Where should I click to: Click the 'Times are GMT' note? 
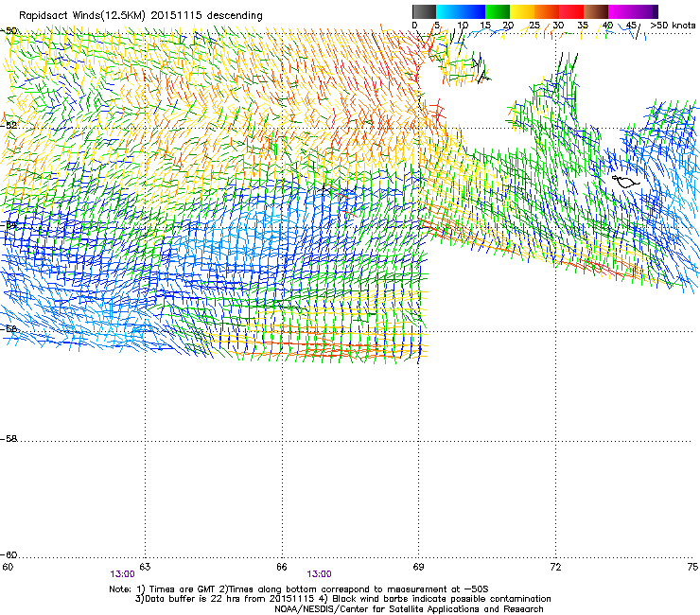(x=183, y=589)
